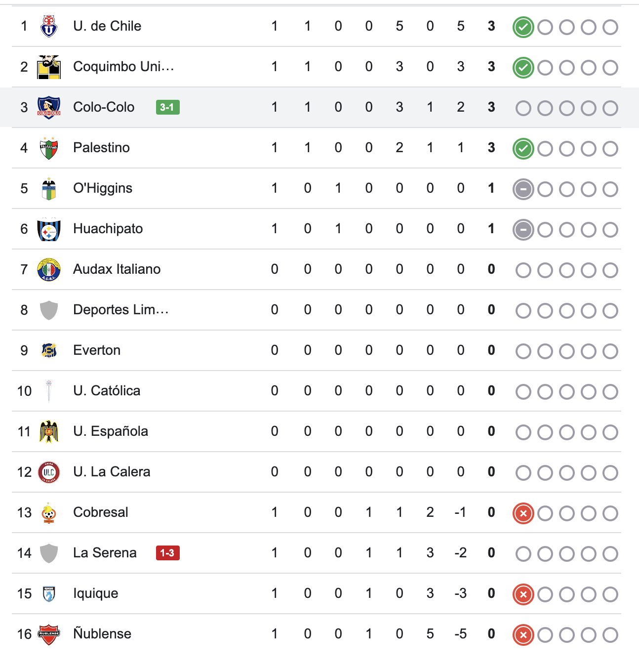Click the Coquimbo Unido team logo
Image resolution: width=639 pixels, height=672 pixels.
tap(49, 67)
